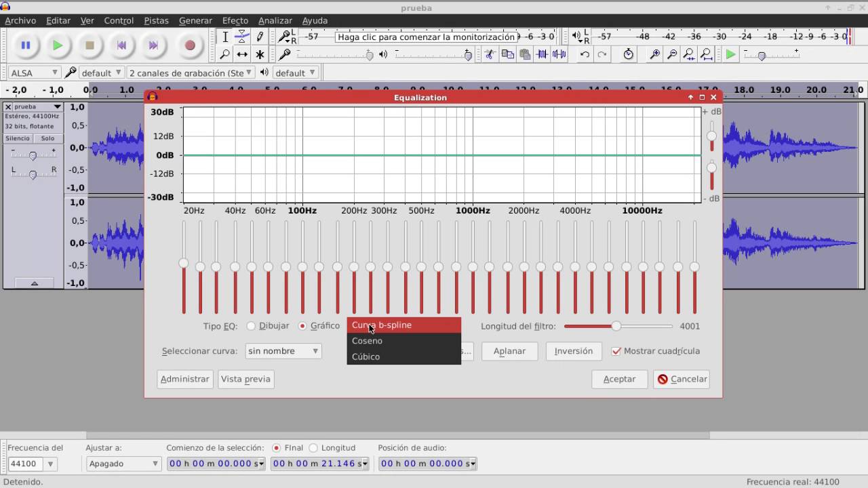The height and width of the screenshot is (488, 868).
Task: Select the Dibujar radio button
Action: click(251, 326)
